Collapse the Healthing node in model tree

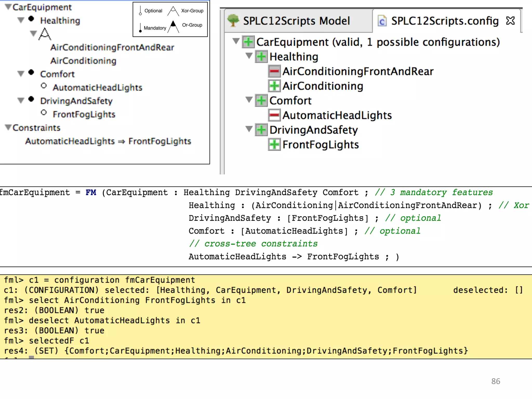[21, 20]
